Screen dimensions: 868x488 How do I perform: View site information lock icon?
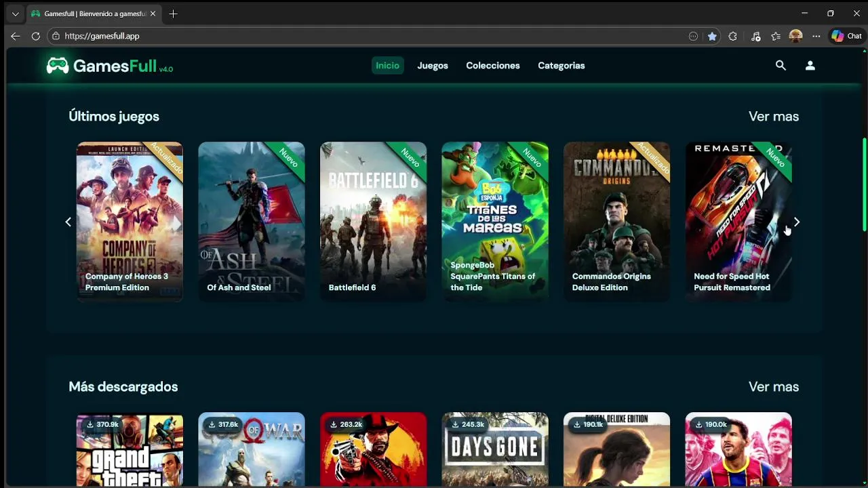[56, 36]
